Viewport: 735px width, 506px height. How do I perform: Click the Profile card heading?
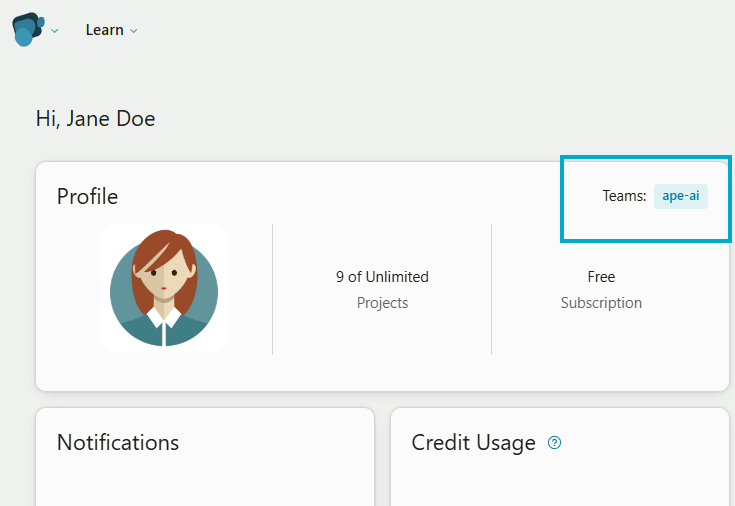point(88,196)
